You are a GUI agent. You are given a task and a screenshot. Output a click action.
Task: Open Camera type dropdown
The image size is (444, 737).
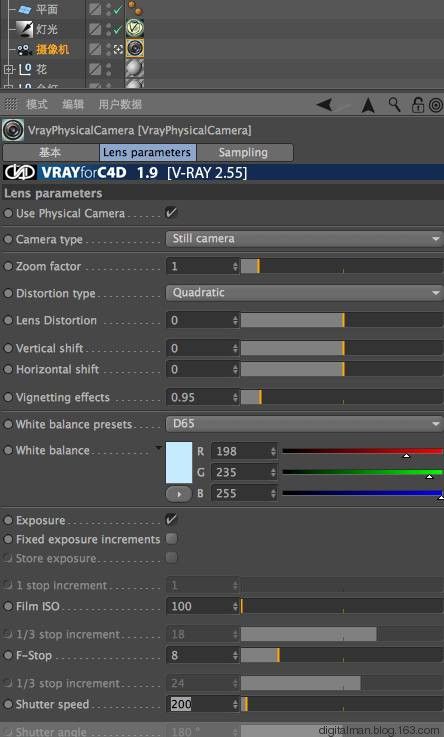point(304,239)
